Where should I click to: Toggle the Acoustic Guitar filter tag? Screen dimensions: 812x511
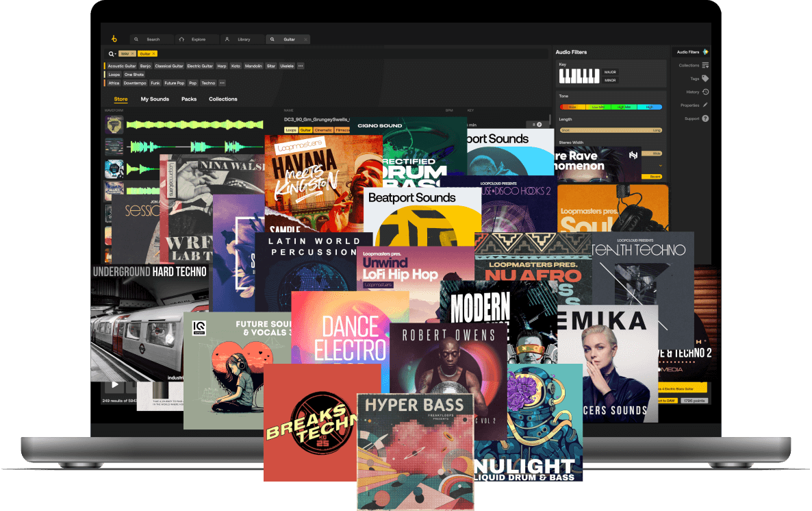(x=122, y=66)
